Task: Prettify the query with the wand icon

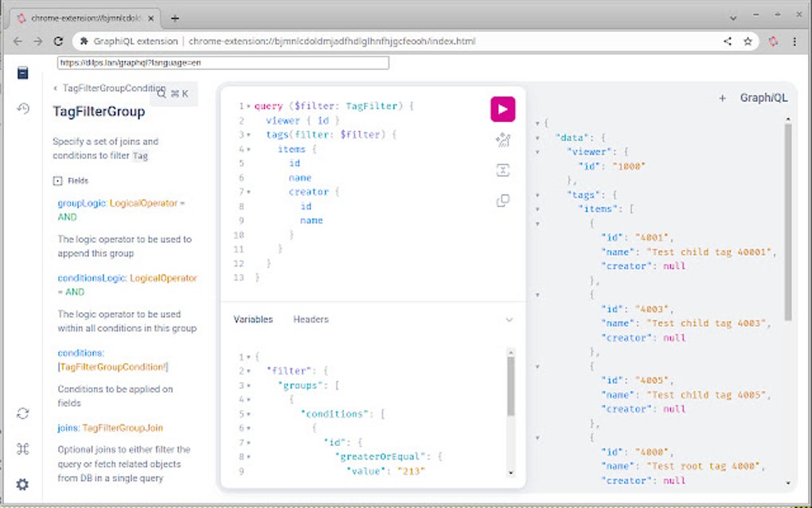Action: pos(502,139)
